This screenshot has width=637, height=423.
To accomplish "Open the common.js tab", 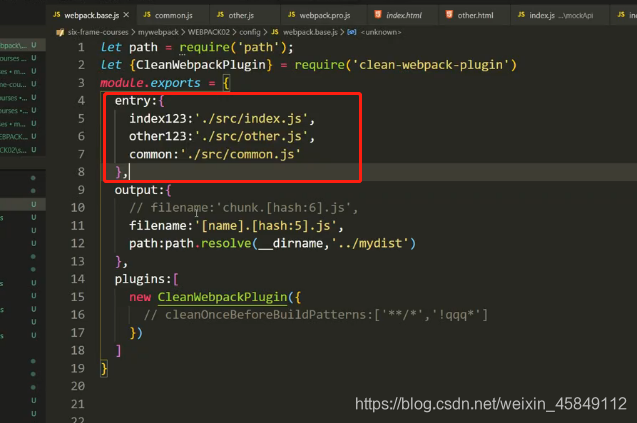I will (x=173, y=15).
